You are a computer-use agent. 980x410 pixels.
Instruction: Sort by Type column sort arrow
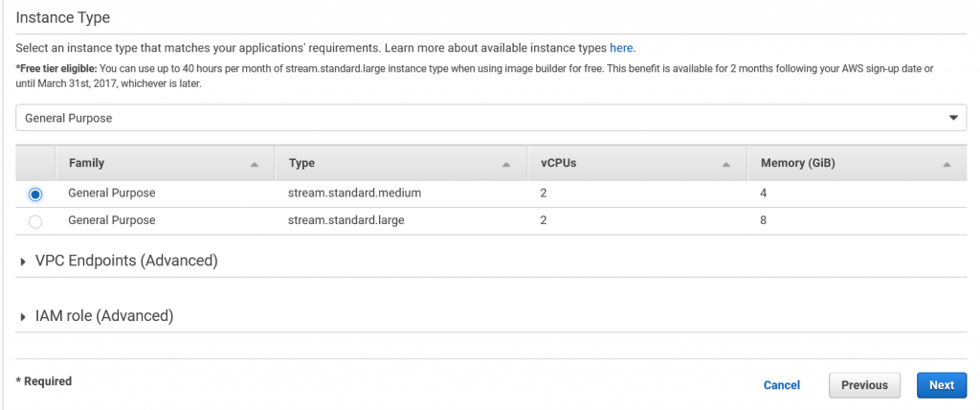[x=507, y=165]
